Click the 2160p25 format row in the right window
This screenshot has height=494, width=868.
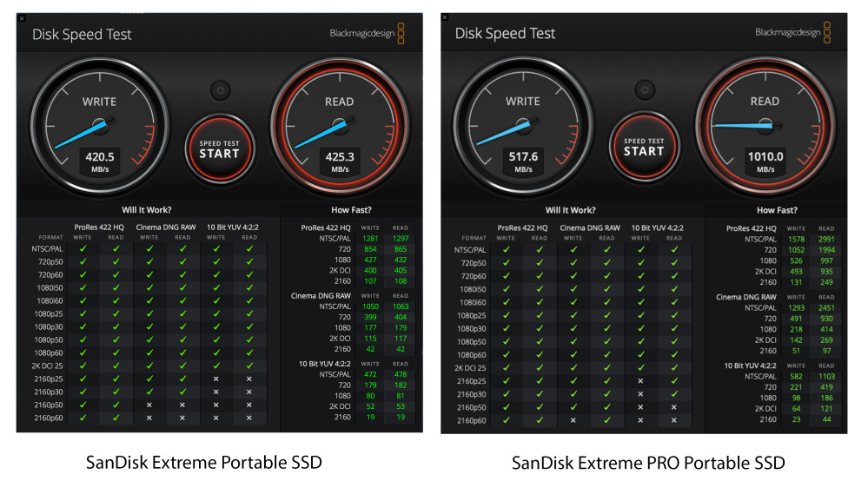(573, 381)
